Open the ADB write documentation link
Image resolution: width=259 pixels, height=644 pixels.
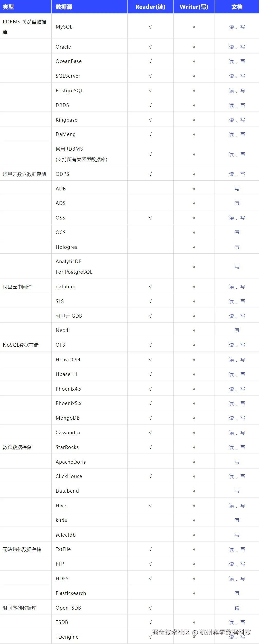[237, 189]
